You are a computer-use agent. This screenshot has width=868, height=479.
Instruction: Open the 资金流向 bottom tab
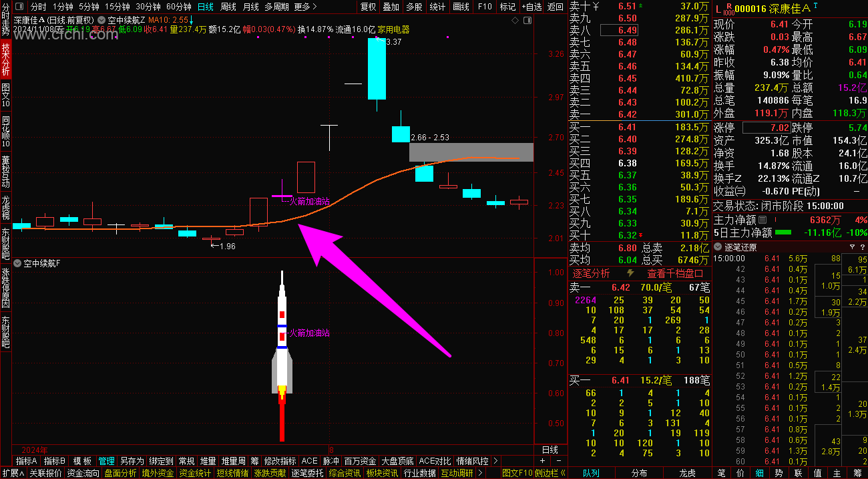click(x=83, y=473)
